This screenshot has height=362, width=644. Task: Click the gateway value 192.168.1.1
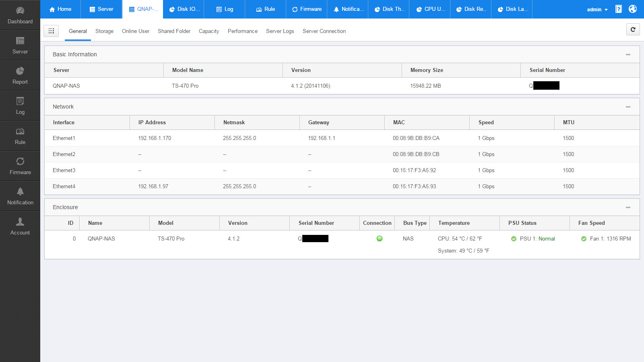point(322,138)
